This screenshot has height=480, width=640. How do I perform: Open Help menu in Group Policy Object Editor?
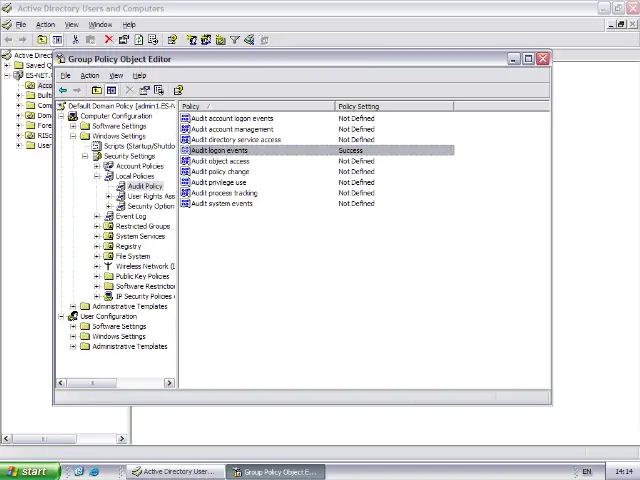pos(139,76)
